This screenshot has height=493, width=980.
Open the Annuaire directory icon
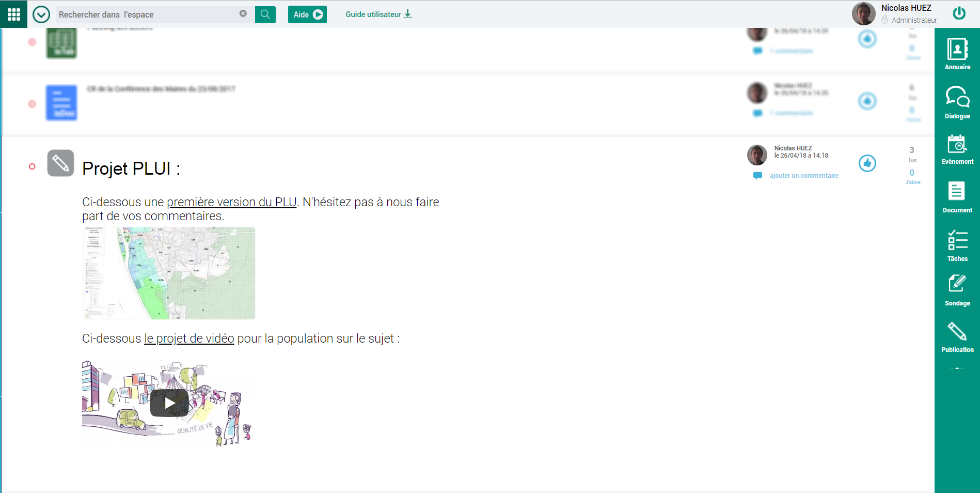957,54
